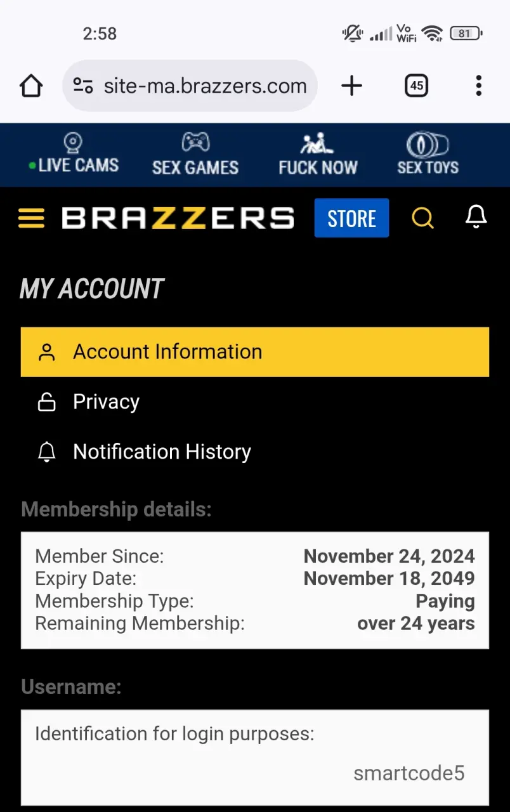Open notifications bell in header

coord(476,217)
